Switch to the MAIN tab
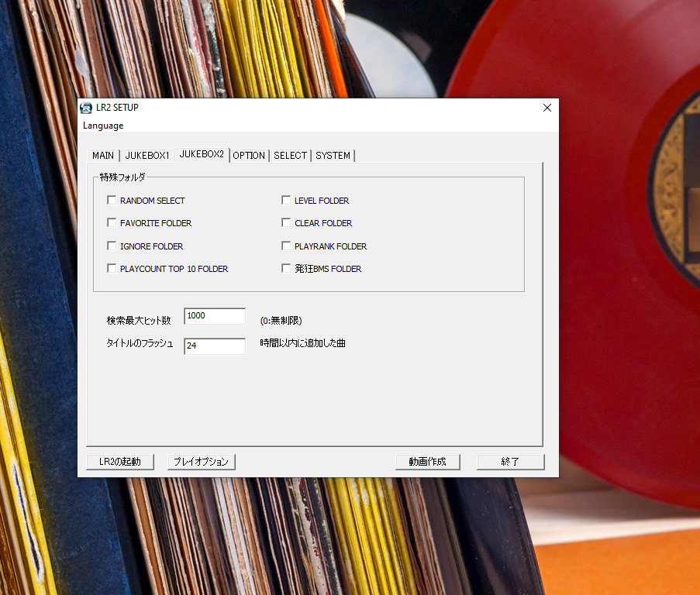Screen dimensions: 700x595 [x=103, y=156]
